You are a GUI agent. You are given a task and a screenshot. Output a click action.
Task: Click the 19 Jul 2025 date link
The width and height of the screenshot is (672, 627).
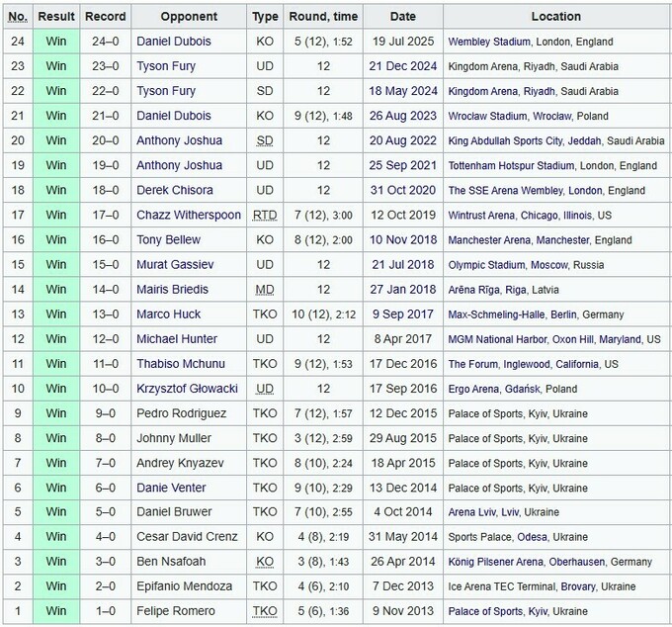402,42
